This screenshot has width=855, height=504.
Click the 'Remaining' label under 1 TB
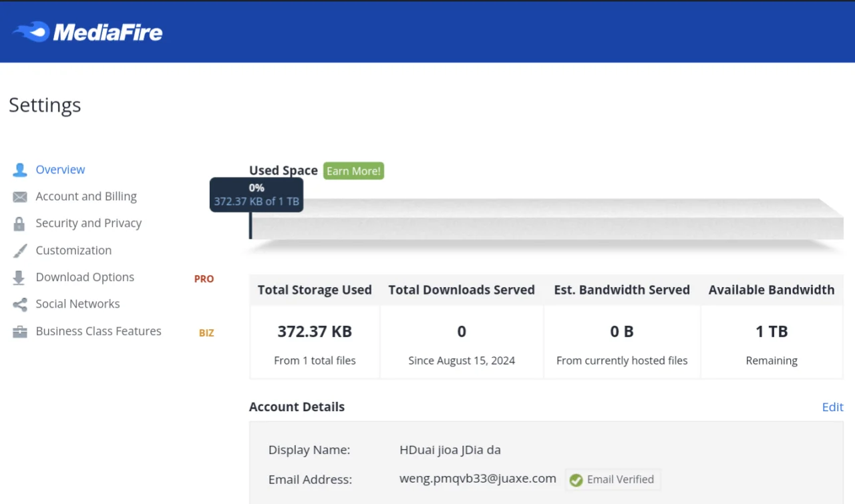point(772,360)
